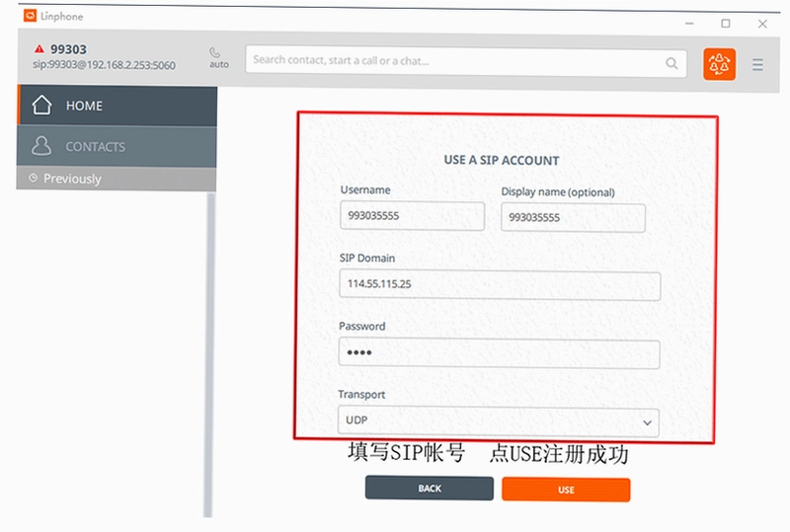Screen dimensions: 790x532
Task: Click the Previously clock icon
Action: (33, 178)
